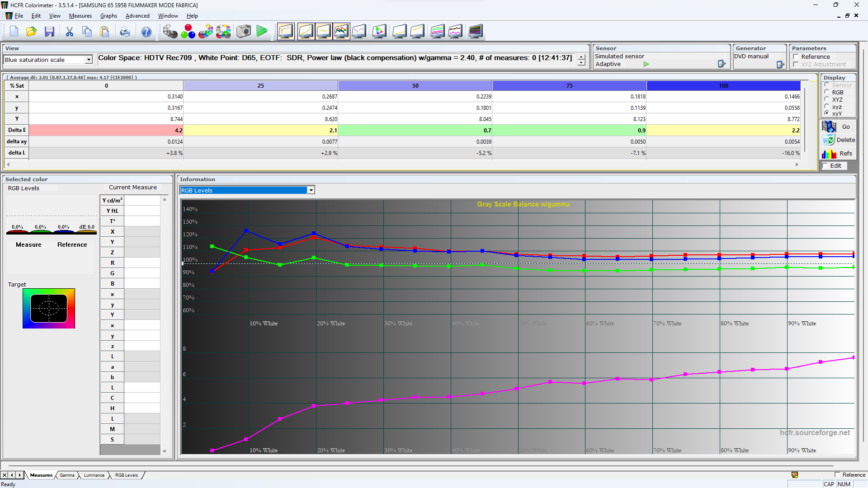
Task: Switch to the Gamma tab
Action: pos(67,475)
